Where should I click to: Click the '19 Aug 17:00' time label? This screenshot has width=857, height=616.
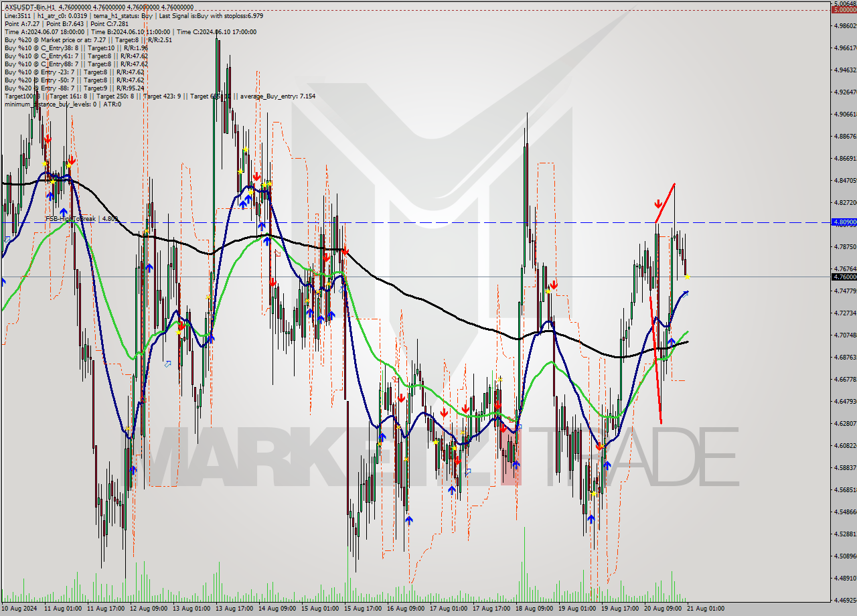tap(620, 609)
